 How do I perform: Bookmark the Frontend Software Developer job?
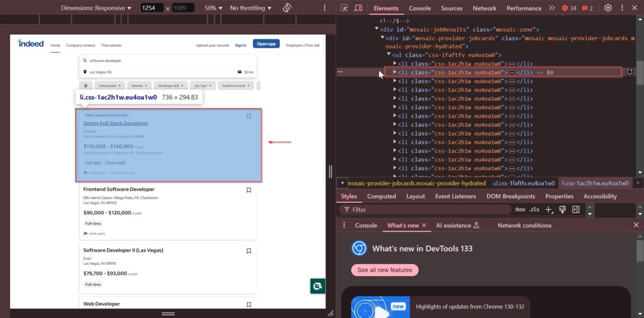249,190
